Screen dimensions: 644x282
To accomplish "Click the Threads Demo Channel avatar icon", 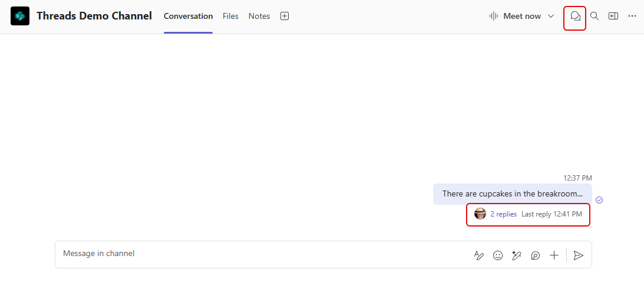I will [20, 17].
